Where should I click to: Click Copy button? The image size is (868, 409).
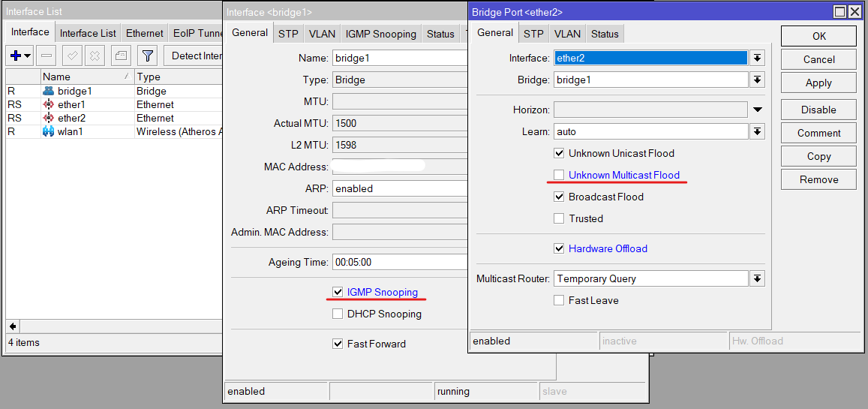(x=818, y=156)
